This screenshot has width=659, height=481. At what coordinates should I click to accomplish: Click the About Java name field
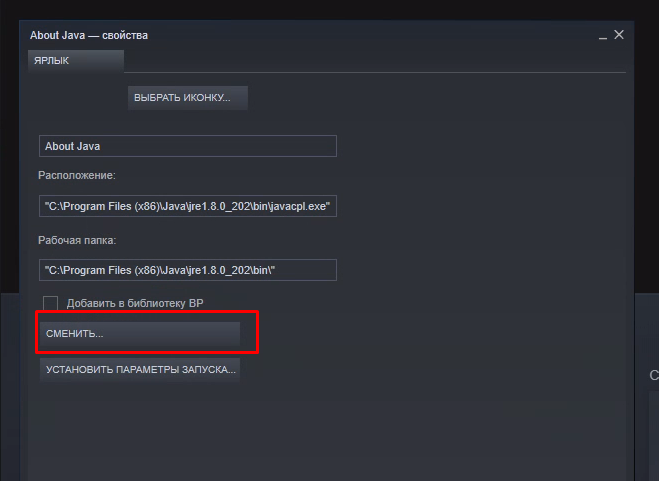pyautogui.click(x=187, y=146)
